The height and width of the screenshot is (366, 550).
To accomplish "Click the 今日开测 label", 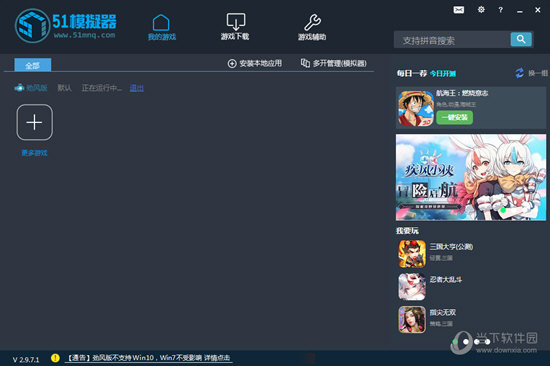I will [443, 73].
